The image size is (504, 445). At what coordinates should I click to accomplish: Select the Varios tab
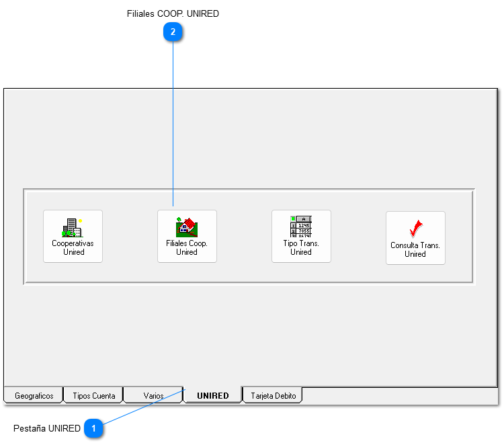coord(153,396)
